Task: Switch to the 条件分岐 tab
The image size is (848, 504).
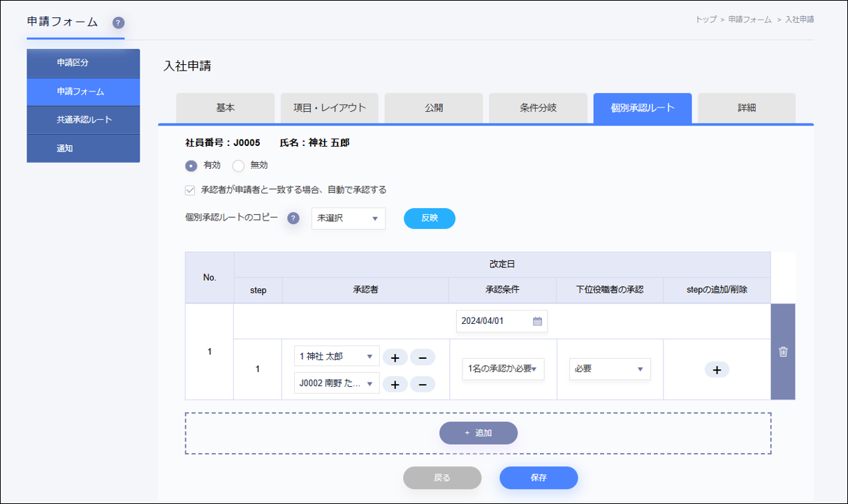Action: click(x=538, y=108)
